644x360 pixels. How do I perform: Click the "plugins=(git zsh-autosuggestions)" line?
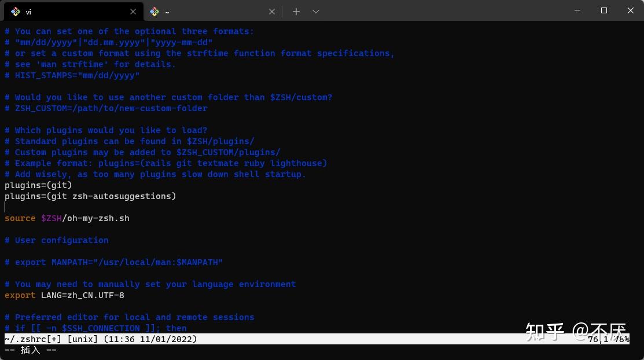90,196
